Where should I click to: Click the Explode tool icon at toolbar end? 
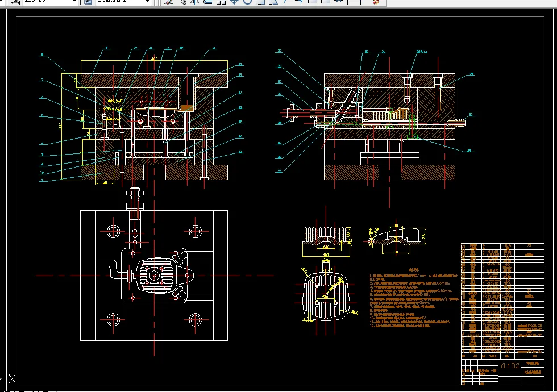tap(376, 2)
